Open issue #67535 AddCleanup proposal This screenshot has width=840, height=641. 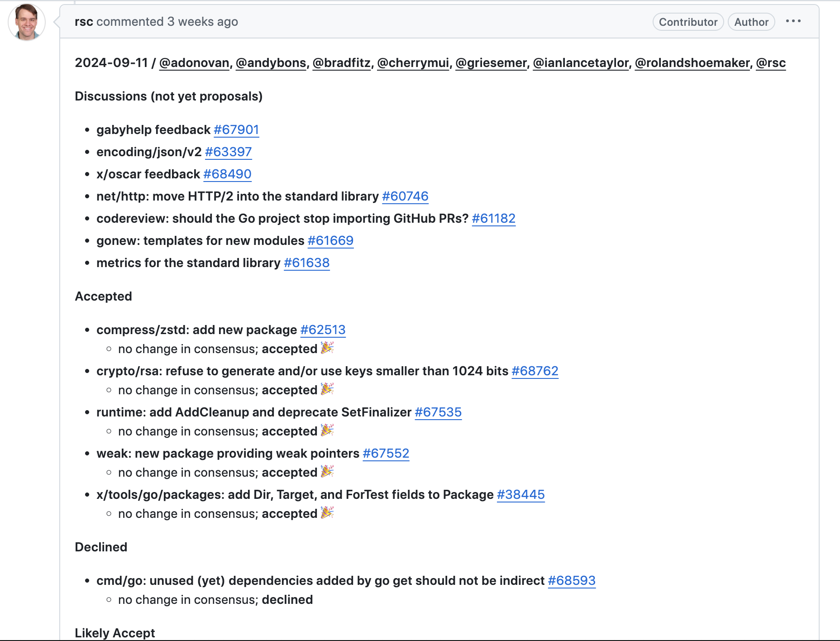pos(438,412)
